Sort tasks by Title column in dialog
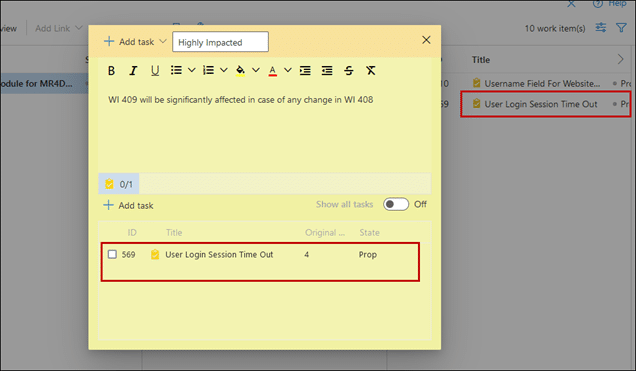 click(174, 233)
